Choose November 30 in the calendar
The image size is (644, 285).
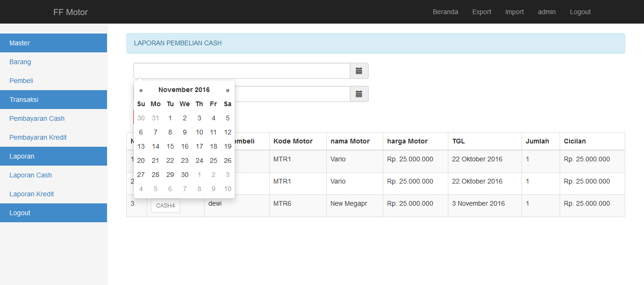click(x=185, y=175)
